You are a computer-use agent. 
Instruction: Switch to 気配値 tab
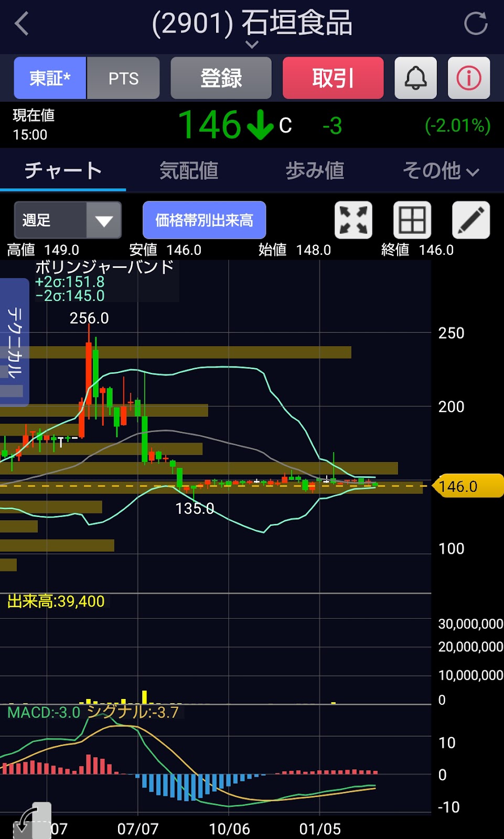click(x=189, y=170)
